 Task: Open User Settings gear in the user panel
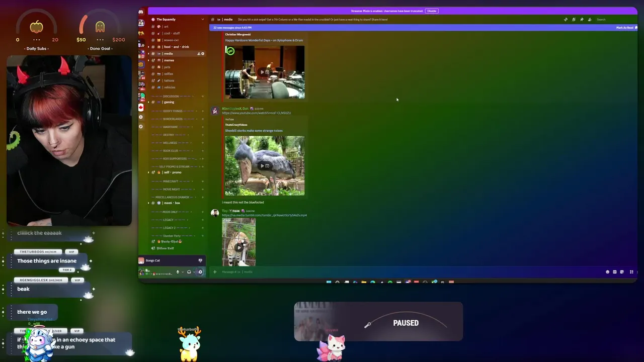[x=200, y=272]
